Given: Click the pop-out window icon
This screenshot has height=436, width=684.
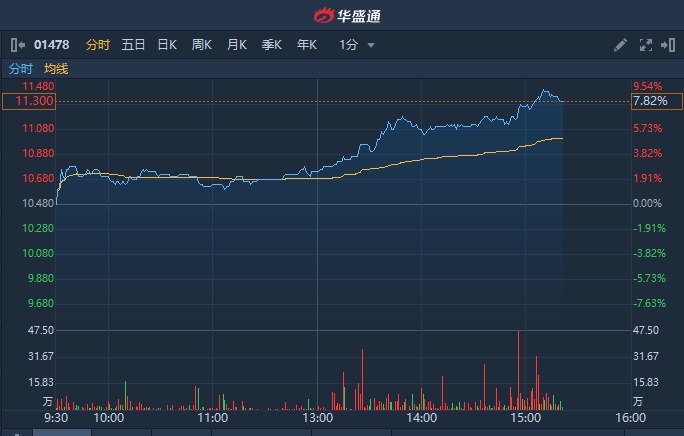Looking at the screenshot, I should click(x=666, y=45).
